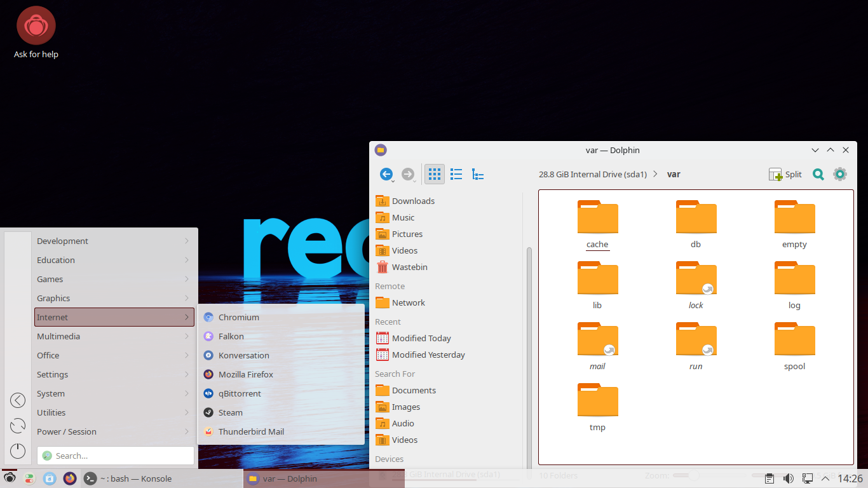
Task: Expand the Multimedia menu category
Action: coord(114,336)
